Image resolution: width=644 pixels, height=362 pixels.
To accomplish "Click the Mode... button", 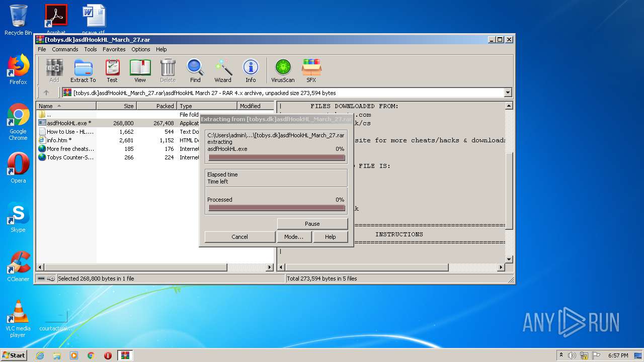I will pos(294,237).
